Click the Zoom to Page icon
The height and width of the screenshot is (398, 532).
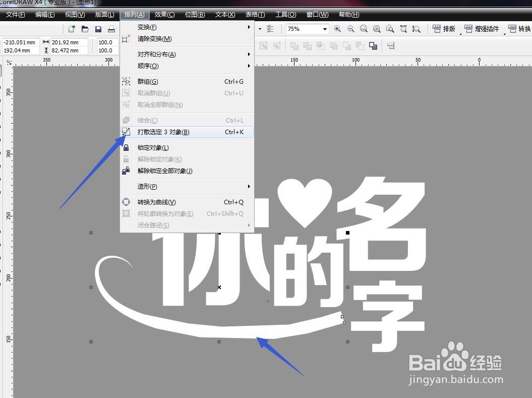tap(390, 29)
